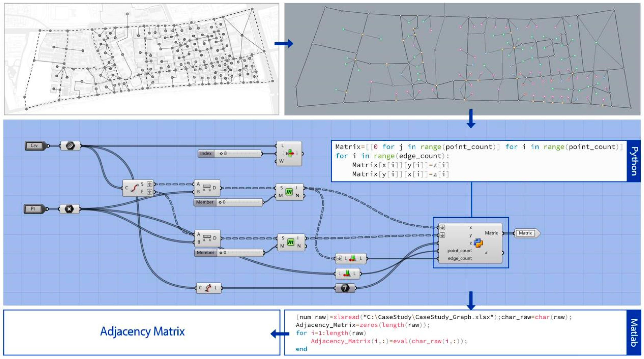Click down-arrow on List Length L input
This screenshot has width=644, height=359.
pyautogui.click(x=339, y=258)
